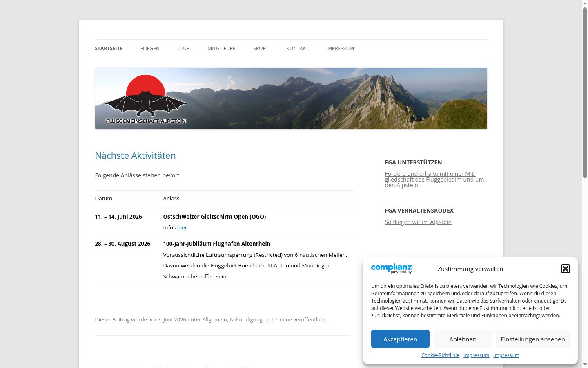This screenshot has width=588, height=368.
Task: Click the 'FGA UNTERSTÜTZEN' sidebar heading
Action: (413, 162)
